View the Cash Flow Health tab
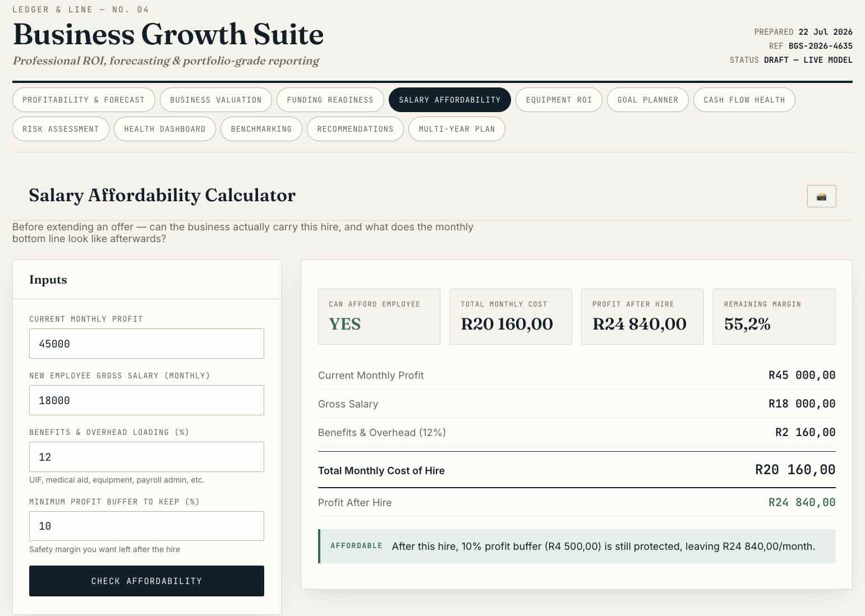Screen dimensions: 865x616 tap(744, 100)
